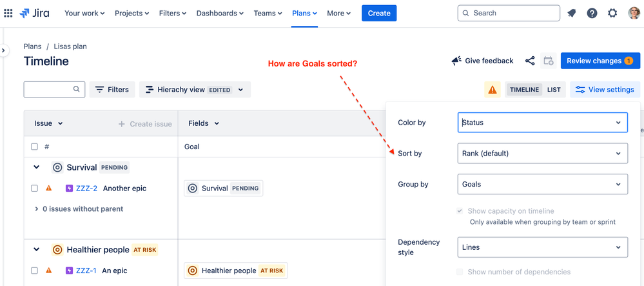
Task: Click the Review changes button
Action: tap(600, 61)
